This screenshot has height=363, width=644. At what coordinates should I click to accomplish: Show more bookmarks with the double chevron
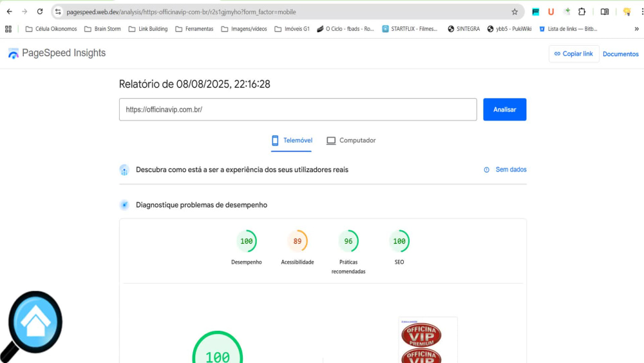pyautogui.click(x=637, y=29)
